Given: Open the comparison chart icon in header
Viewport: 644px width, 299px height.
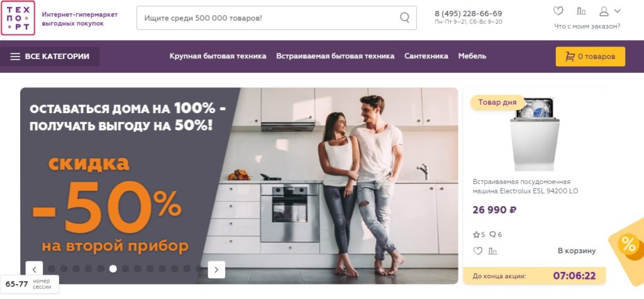Looking at the screenshot, I should [x=581, y=11].
